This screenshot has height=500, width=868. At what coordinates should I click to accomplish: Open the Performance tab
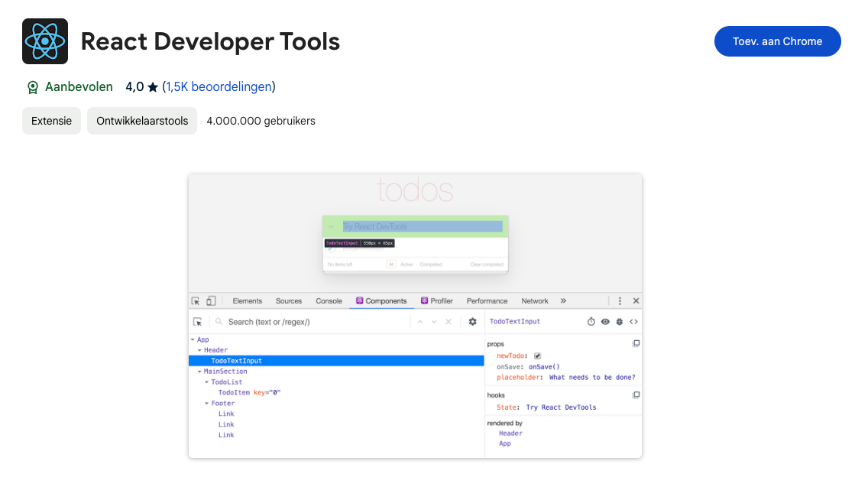click(487, 301)
